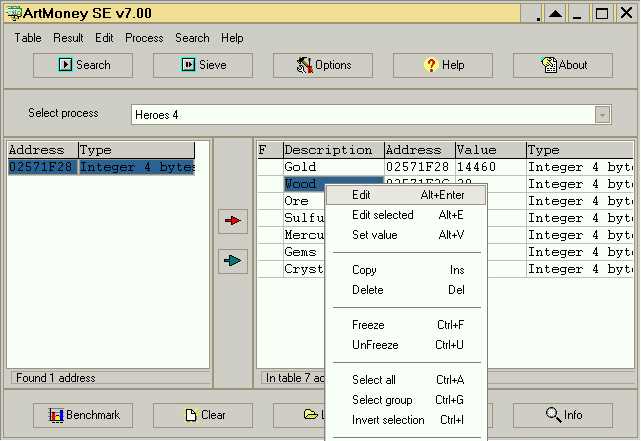Open the Options button with tools icon
The image size is (641, 441).
tap(323, 65)
